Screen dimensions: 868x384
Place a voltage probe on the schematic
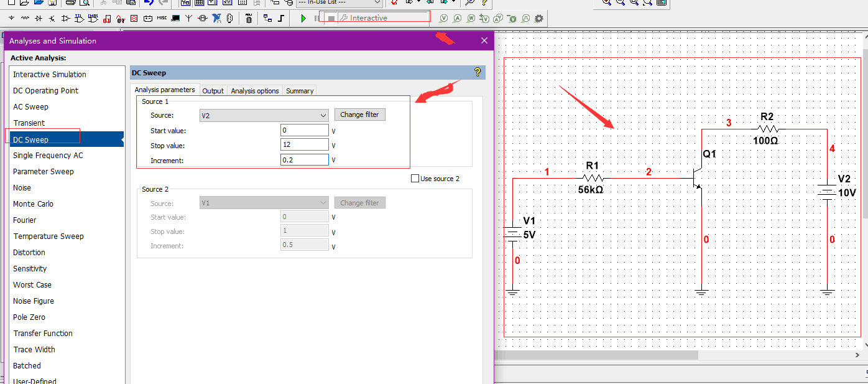pyautogui.click(x=444, y=18)
